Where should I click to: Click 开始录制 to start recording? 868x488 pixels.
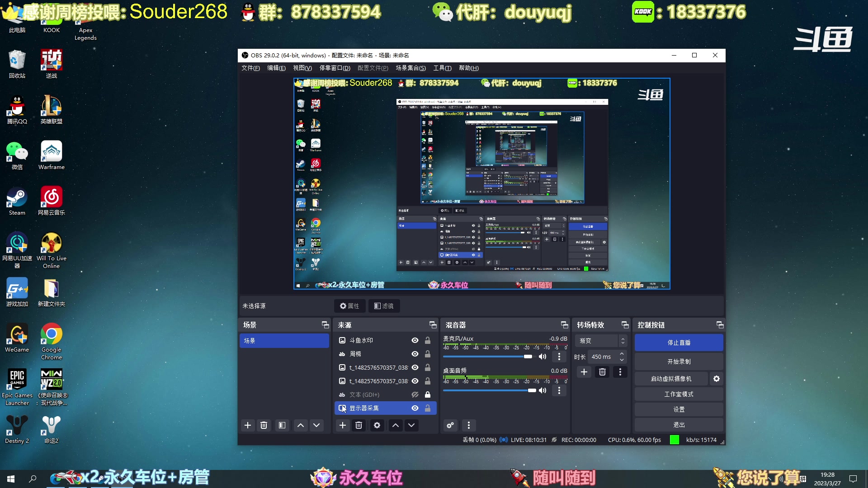click(679, 361)
